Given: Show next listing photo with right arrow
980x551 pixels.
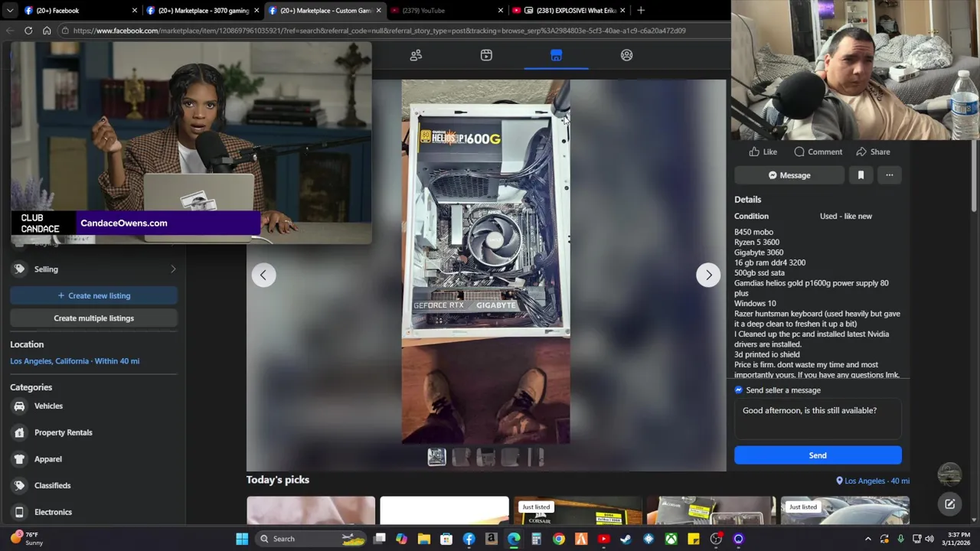Looking at the screenshot, I should pos(708,275).
